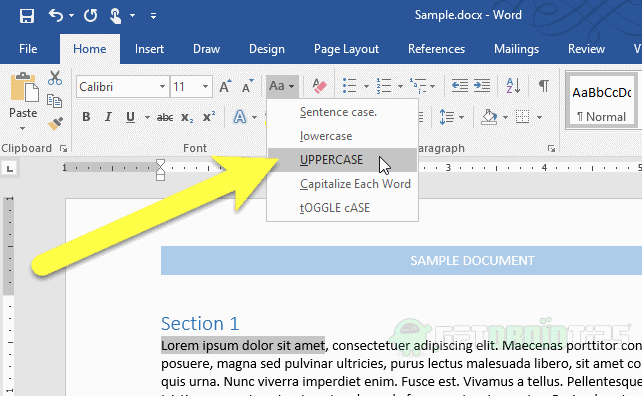Click the ruler tab selector box
The height and width of the screenshot is (396, 642).
pos(10,168)
